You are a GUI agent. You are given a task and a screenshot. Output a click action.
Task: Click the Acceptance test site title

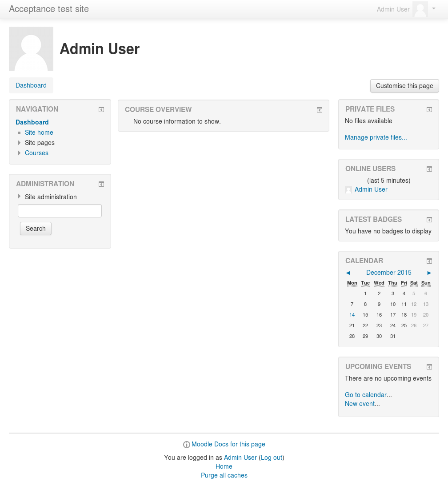point(49,9)
